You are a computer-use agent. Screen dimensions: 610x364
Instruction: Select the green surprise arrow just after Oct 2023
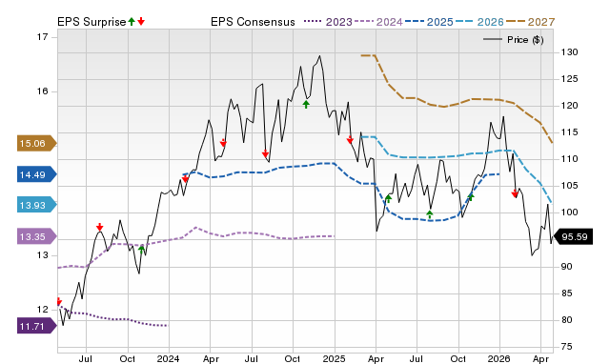[142, 249]
